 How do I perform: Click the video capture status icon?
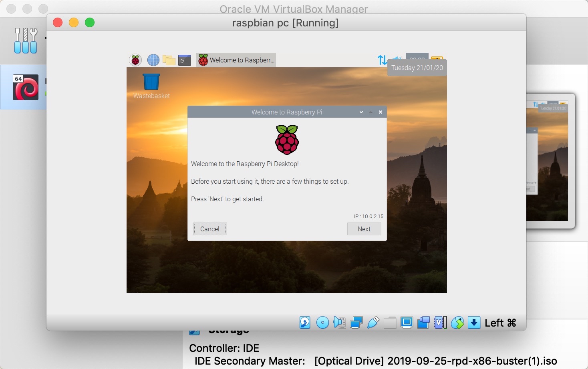tap(423, 323)
